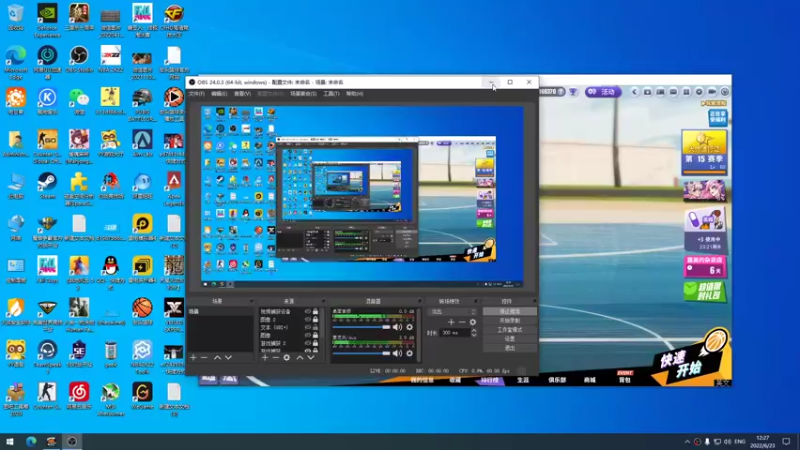Open the OBS Scene Collection menu
Image resolution: width=800 pixels, height=450 pixels.
coord(303,94)
